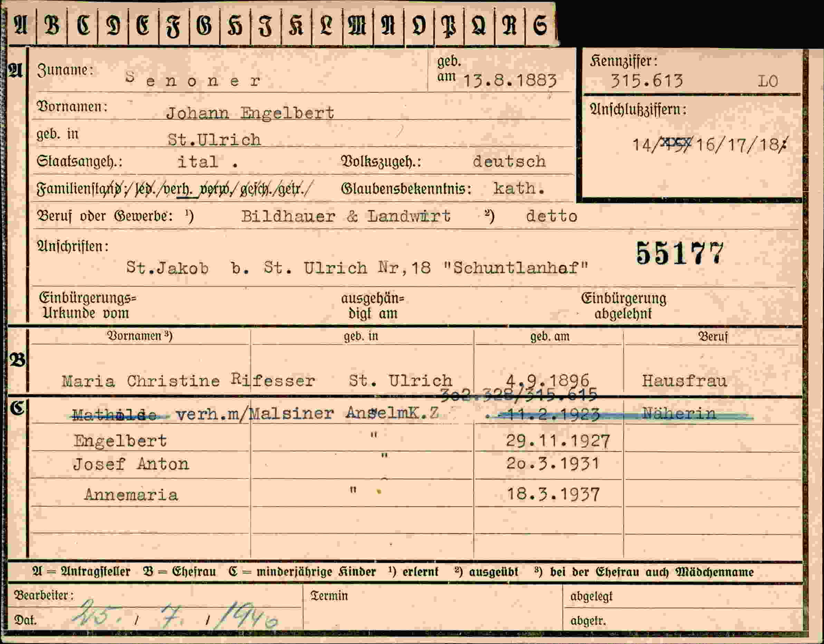The width and height of the screenshot is (824, 644).
Task: Select the letter A index tab
Action: click(21, 26)
